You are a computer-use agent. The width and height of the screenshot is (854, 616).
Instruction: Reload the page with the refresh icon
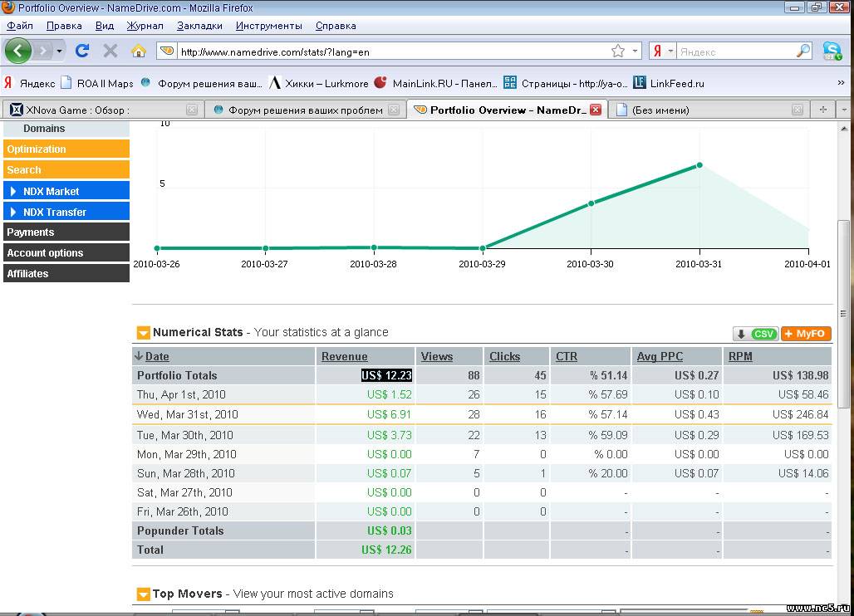point(81,51)
